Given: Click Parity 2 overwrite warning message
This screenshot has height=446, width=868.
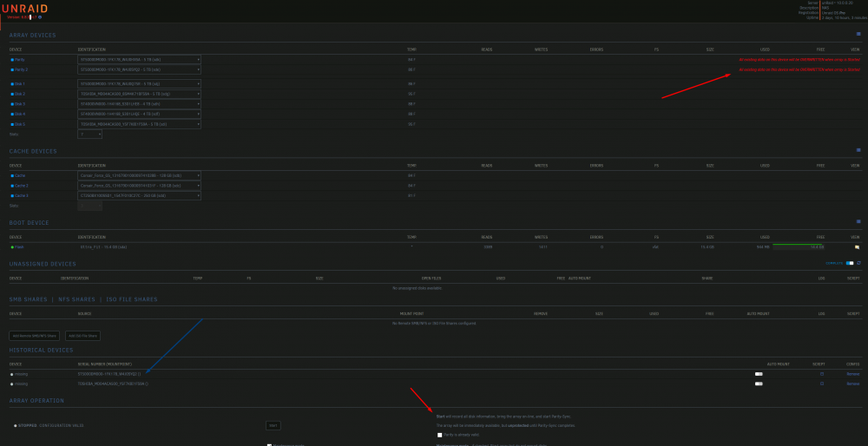Looking at the screenshot, I should click(799, 69).
